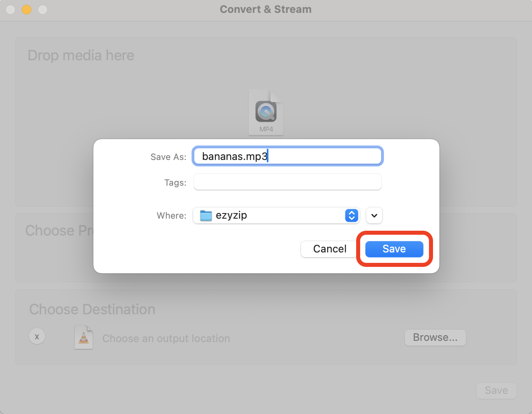
Task: Click the Convert & Stream title bar
Action: 266,9
